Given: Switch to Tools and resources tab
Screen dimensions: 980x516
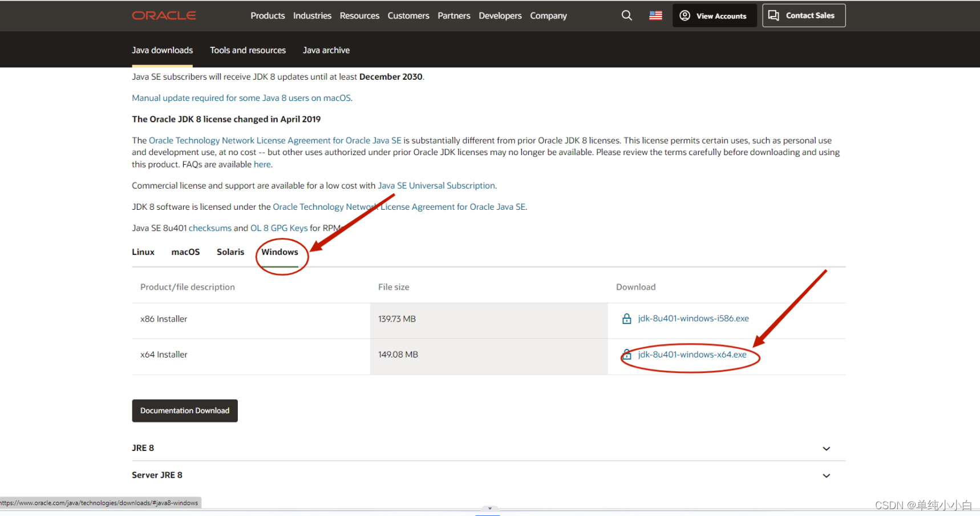Looking at the screenshot, I should (248, 50).
